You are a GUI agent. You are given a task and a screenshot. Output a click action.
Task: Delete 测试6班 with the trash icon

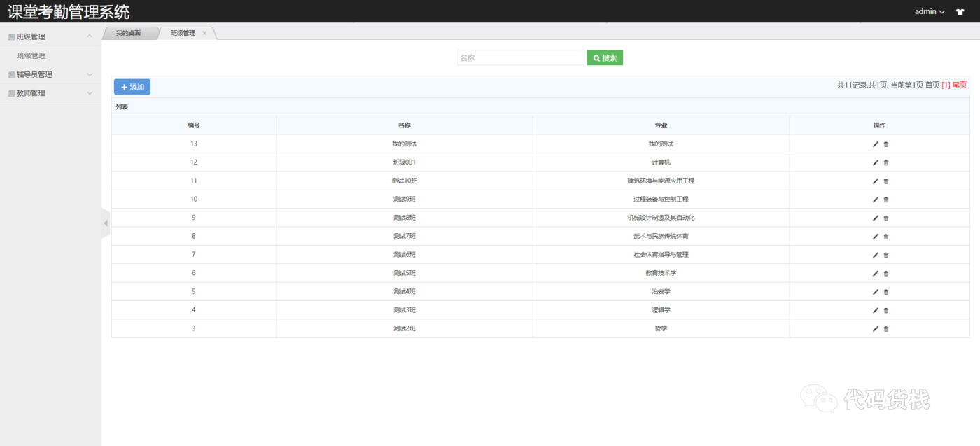pyautogui.click(x=886, y=255)
